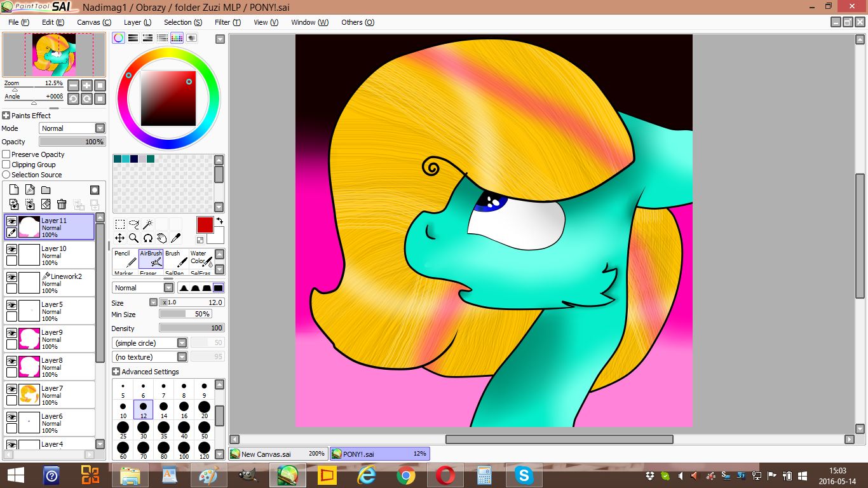Open the Filter menu

coord(227,22)
